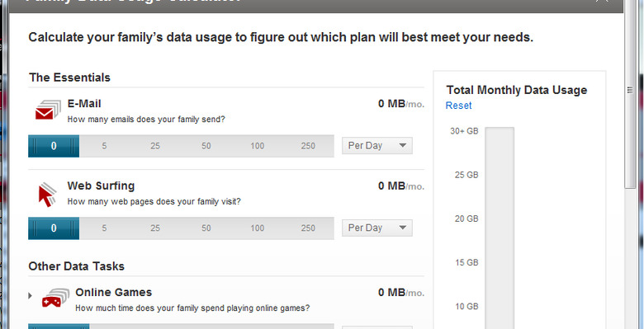This screenshot has height=329, width=644.
Task: Click the Online Games controller icon
Action: 55,298
